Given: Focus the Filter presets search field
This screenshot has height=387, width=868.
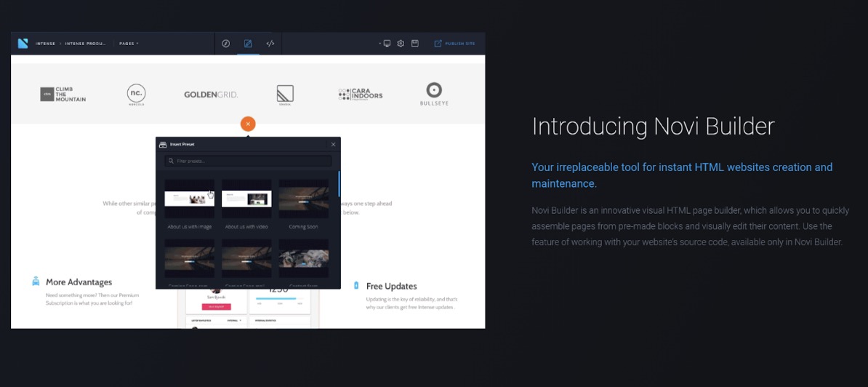Looking at the screenshot, I should 248,161.
